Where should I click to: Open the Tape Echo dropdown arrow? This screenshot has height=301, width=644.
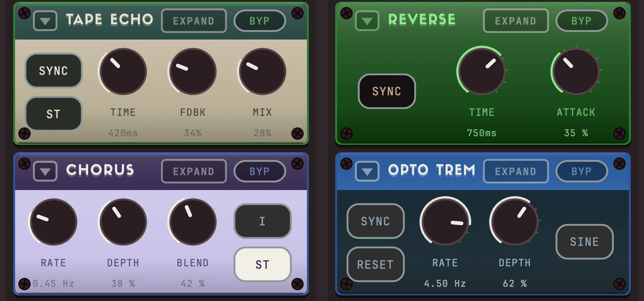click(x=45, y=21)
